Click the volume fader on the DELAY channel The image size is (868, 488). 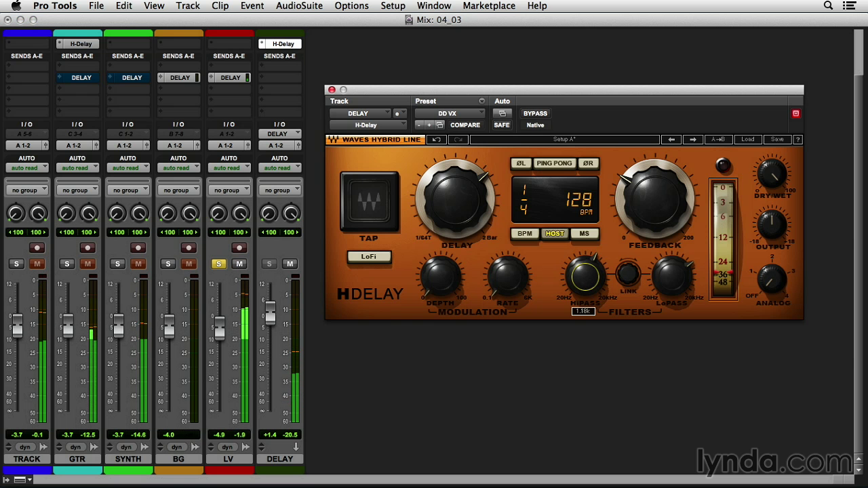coord(270,312)
